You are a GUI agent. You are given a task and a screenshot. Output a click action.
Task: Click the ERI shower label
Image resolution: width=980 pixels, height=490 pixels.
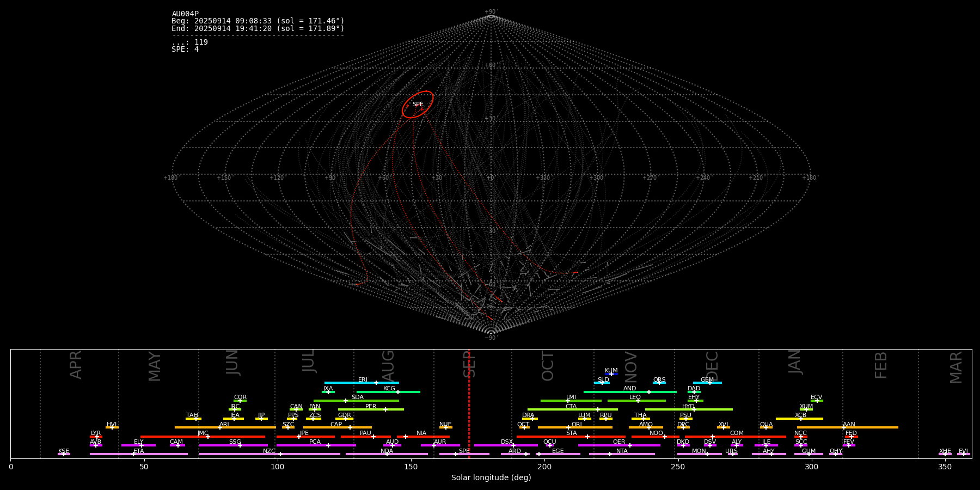point(363,379)
